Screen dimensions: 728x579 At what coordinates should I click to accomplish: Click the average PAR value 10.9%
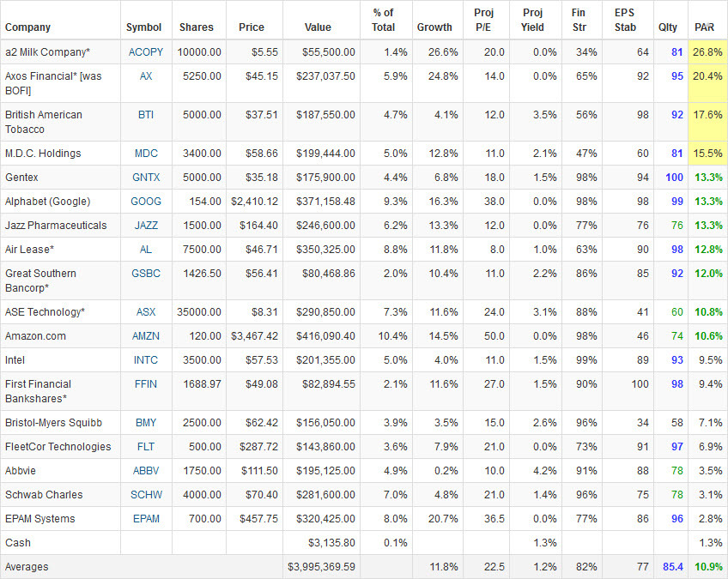point(708,567)
